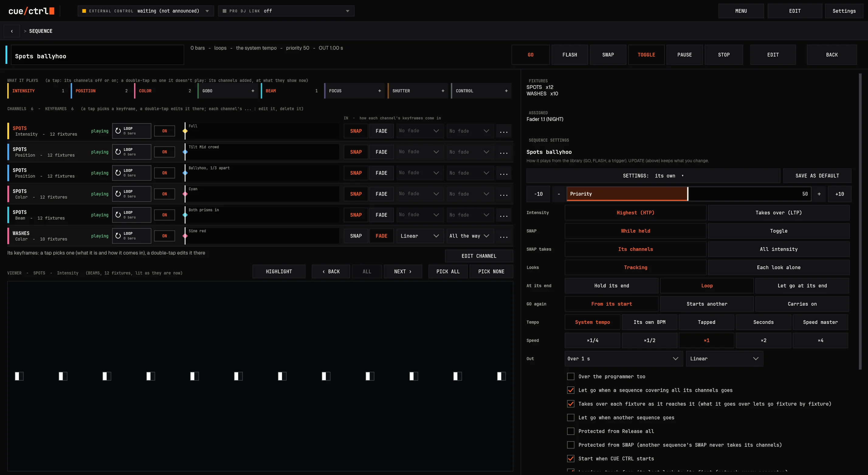Image resolution: width=868 pixels, height=475 pixels.
Task: Click the Loop icon on SPOTS Color row
Action: [x=118, y=194]
